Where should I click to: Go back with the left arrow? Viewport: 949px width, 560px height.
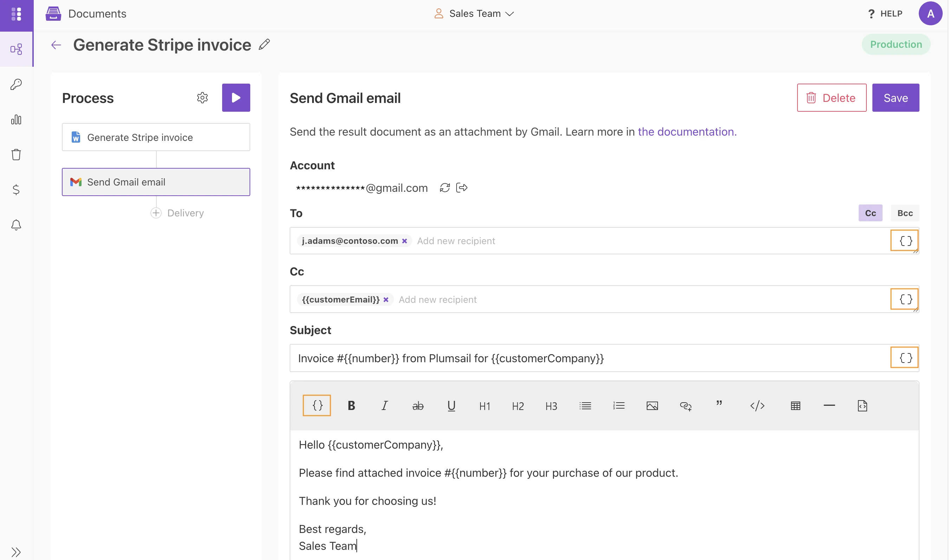56,45
